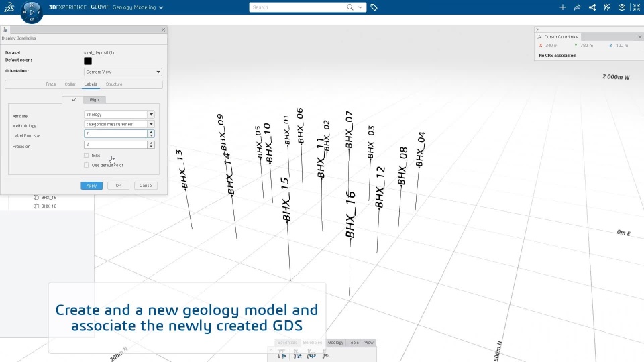
Task: Click the BHX_16 tree item icon
Action: click(x=36, y=206)
